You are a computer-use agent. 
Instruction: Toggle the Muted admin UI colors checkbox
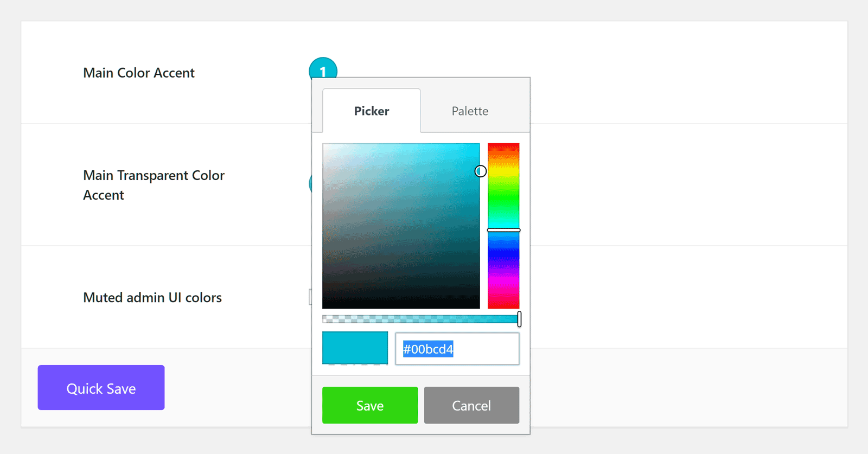(310, 297)
